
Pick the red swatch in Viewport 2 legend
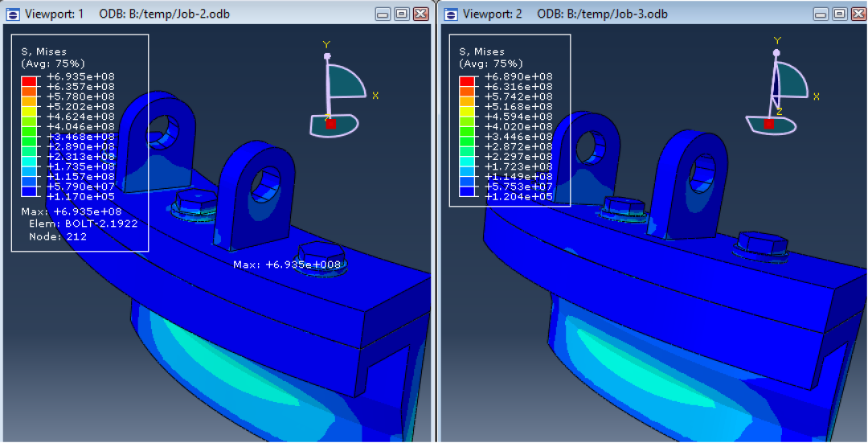coord(467,81)
